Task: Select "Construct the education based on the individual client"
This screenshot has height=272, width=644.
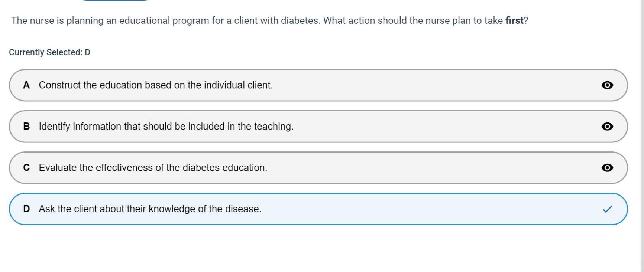Action: pyautogui.click(x=156, y=85)
